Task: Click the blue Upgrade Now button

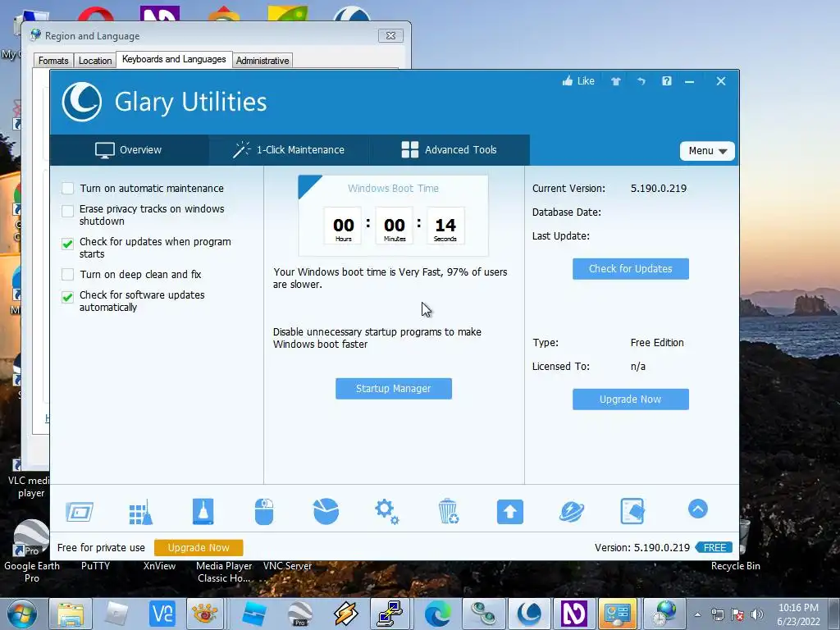Action: [x=631, y=399]
